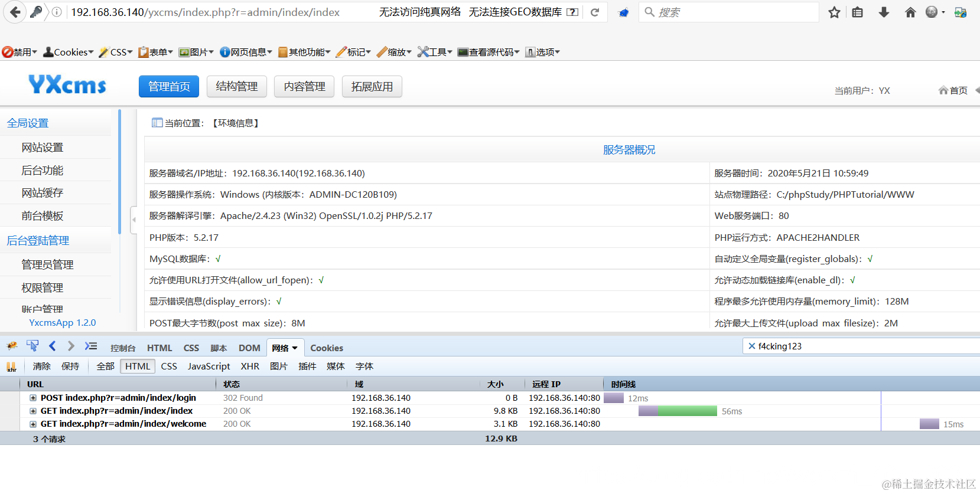980x494 pixels.
Task: Open the 结构管理 tab
Action: click(x=237, y=87)
